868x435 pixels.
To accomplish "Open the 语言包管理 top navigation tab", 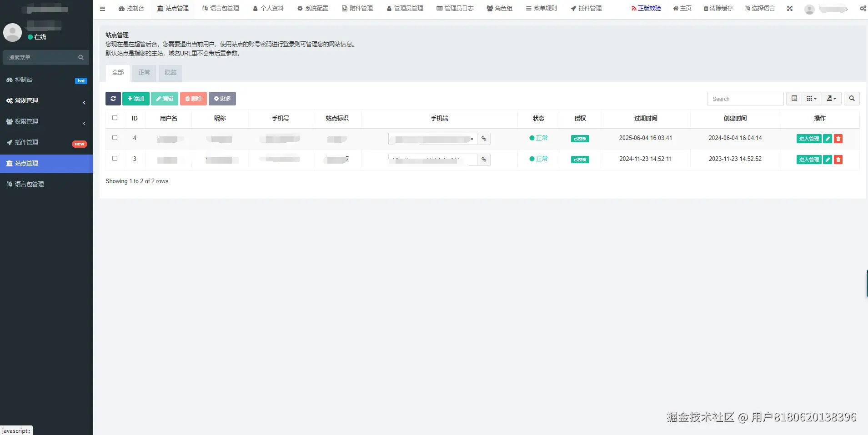I will [x=221, y=9].
